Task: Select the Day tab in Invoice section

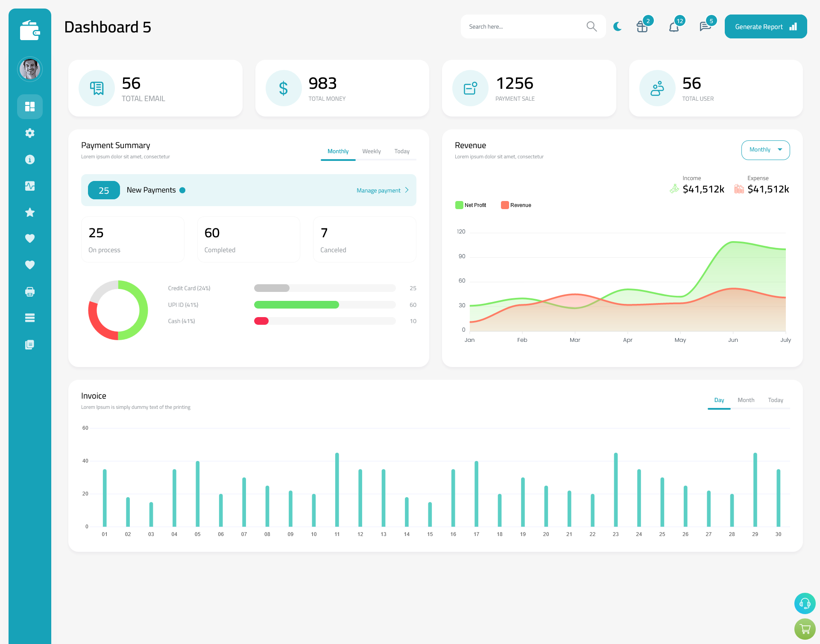Action: tap(718, 400)
